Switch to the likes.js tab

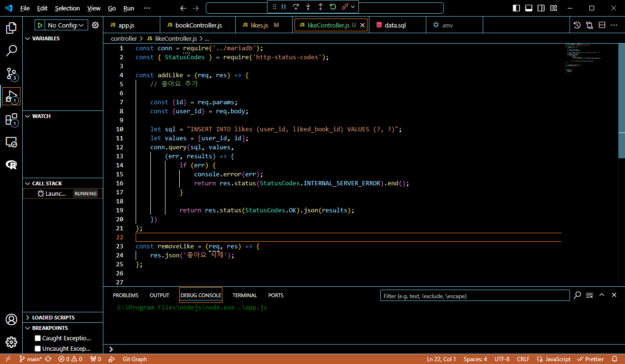[264, 25]
